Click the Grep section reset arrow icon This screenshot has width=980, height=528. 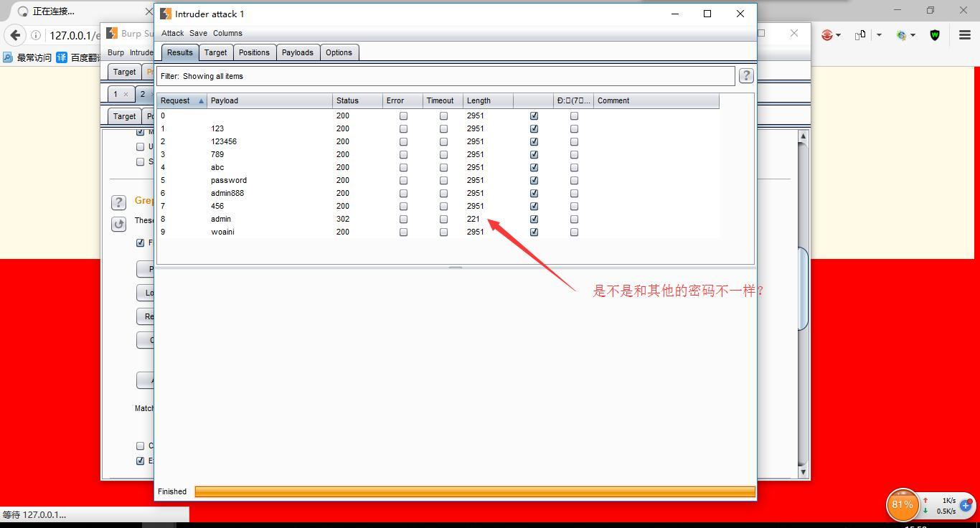click(x=118, y=224)
